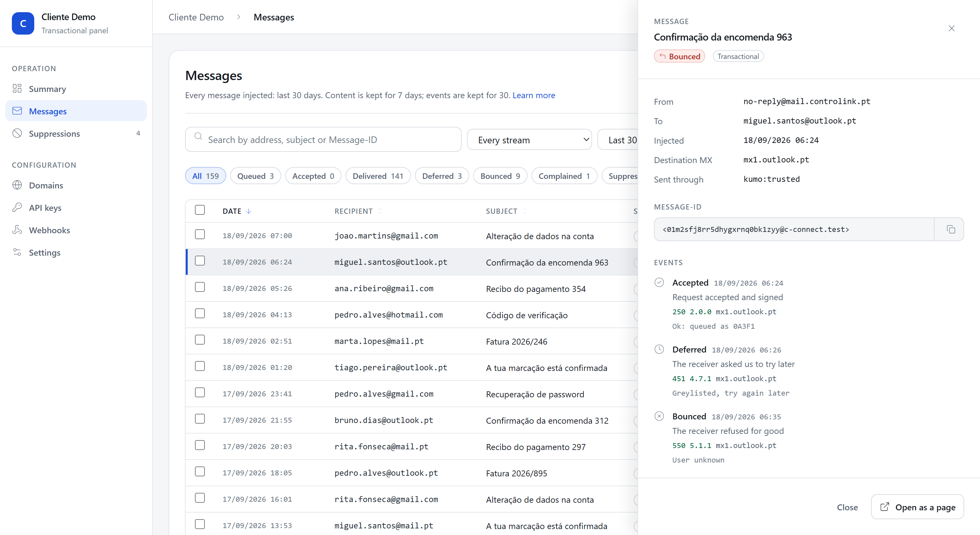Open the Recibo do pagamento 297 row
Image resolution: width=980 pixels, height=535 pixels.
(x=412, y=446)
